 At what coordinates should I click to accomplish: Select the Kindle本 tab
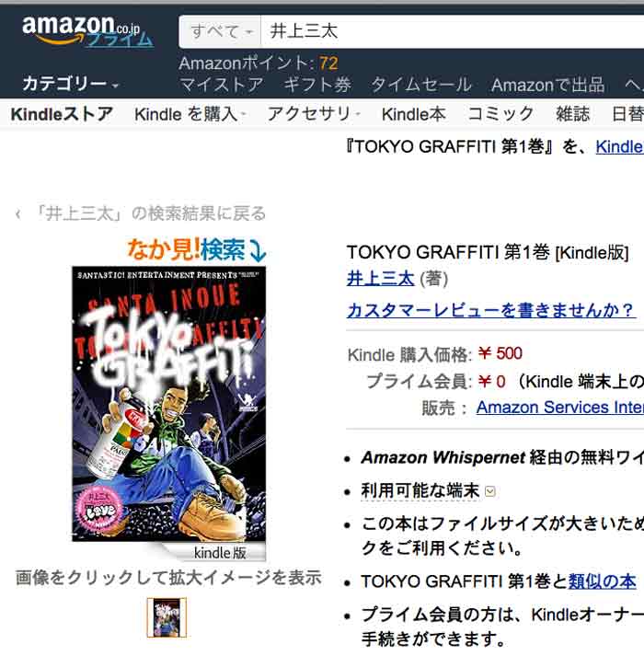tap(413, 114)
